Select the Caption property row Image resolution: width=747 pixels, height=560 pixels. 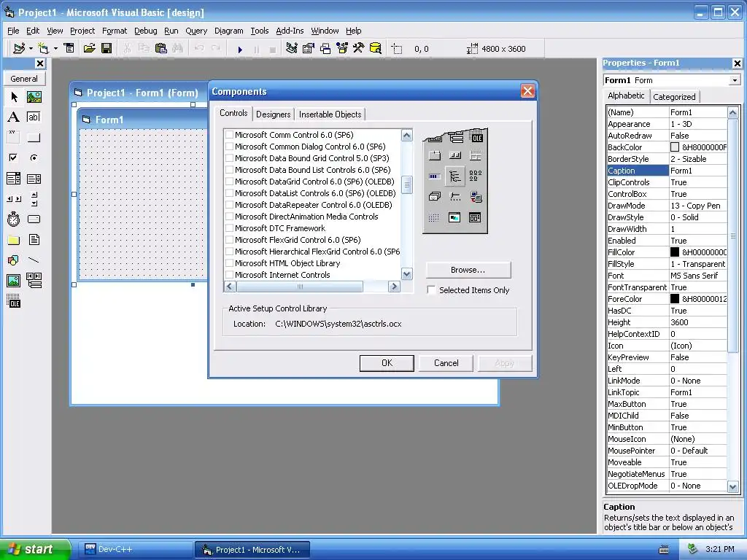click(x=667, y=171)
